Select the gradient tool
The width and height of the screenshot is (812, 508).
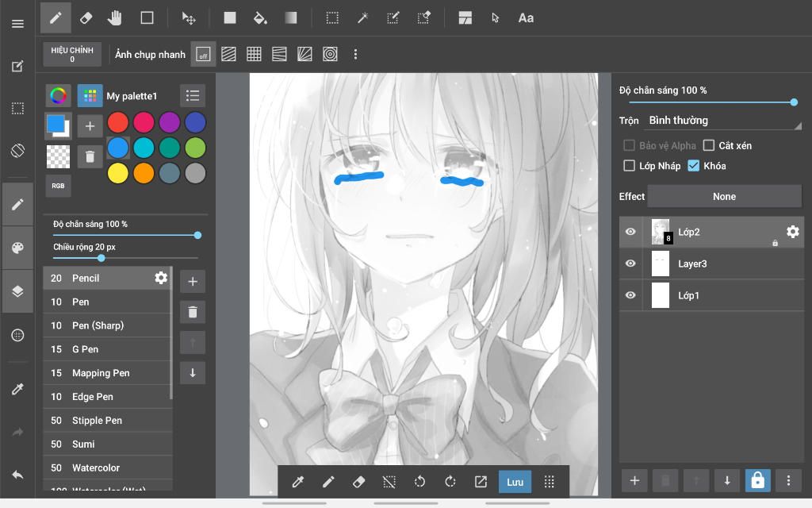291,18
